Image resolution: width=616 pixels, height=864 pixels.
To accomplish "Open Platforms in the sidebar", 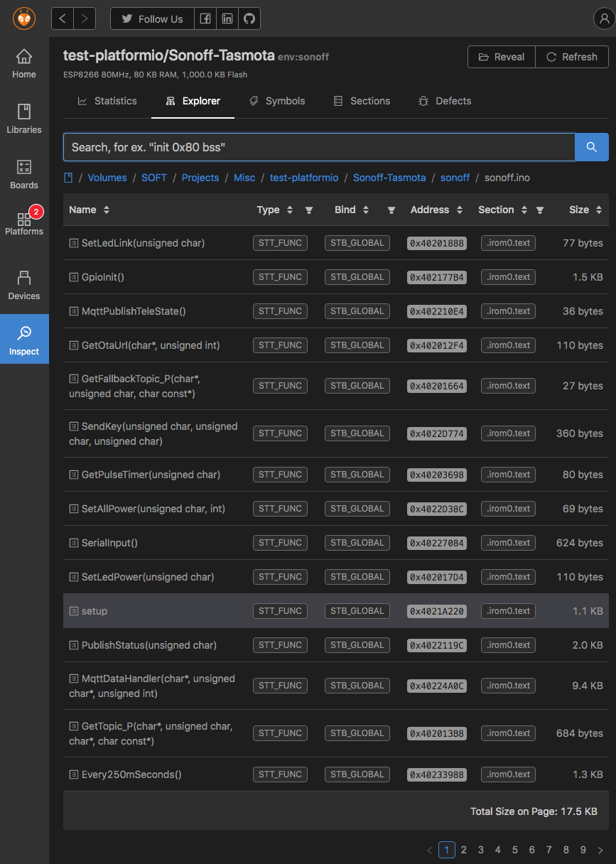I will [x=24, y=223].
